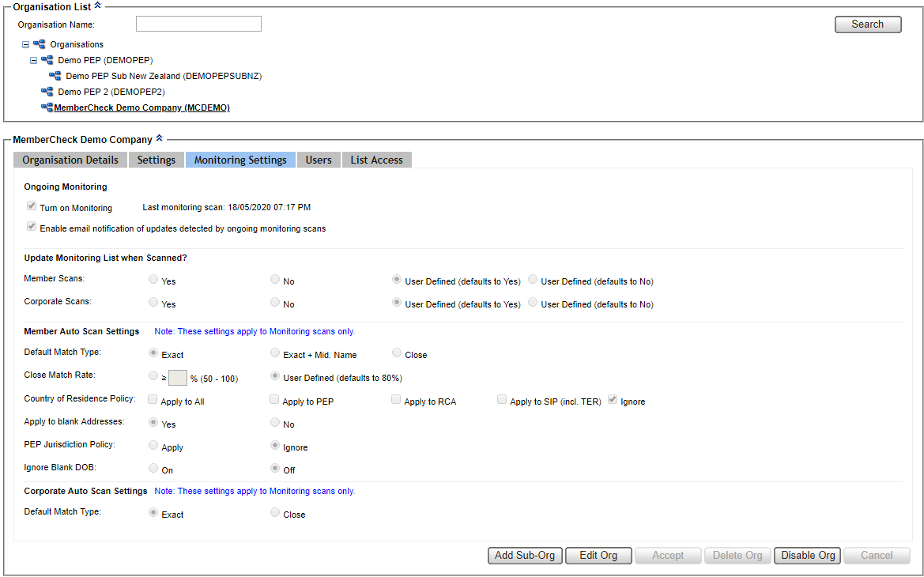The image size is (924, 577).
Task: Focus the Organisation Name input field
Action: pyautogui.click(x=198, y=25)
